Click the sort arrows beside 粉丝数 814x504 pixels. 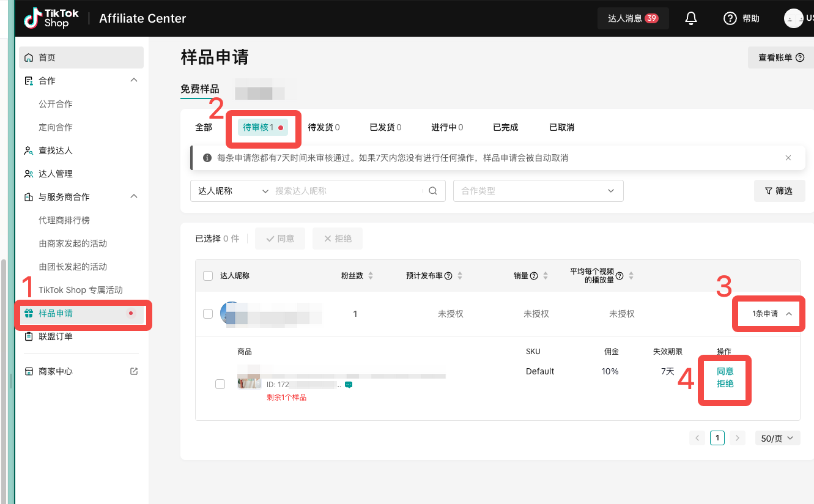pos(371,276)
